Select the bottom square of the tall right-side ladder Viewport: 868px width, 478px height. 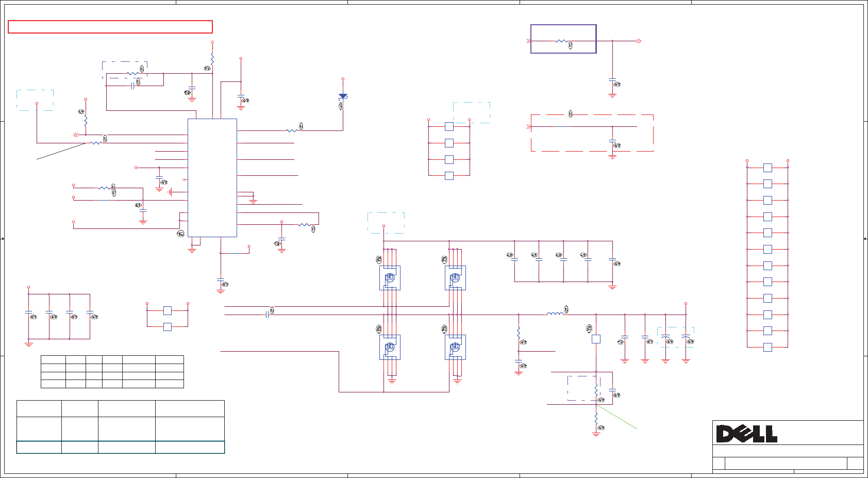767,347
